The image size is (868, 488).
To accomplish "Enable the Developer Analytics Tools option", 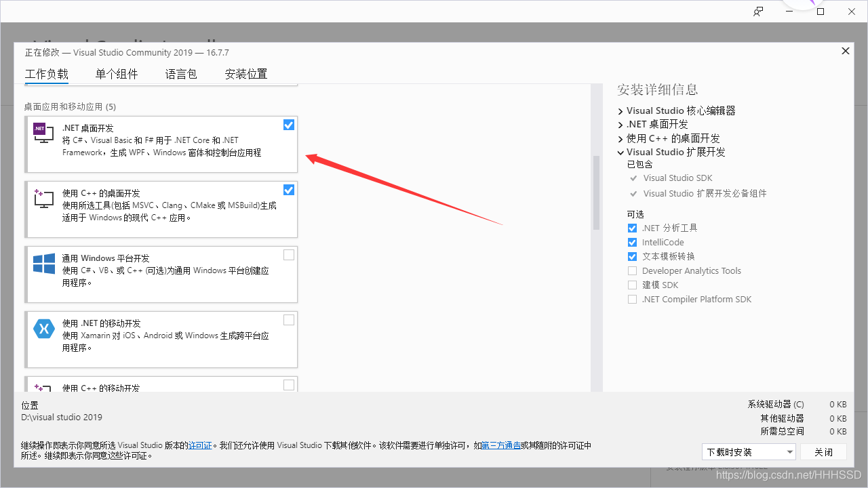I will [632, 270].
